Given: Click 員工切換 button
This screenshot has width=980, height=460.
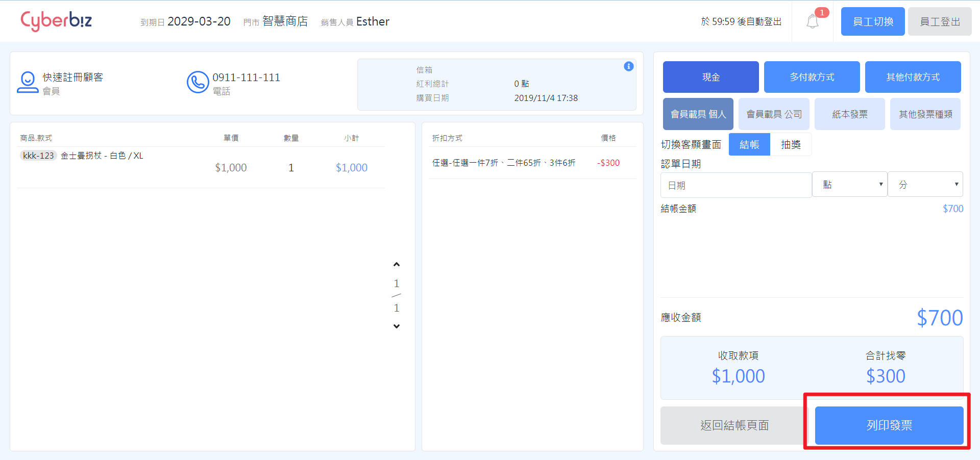Looking at the screenshot, I should click(x=873, y=21).
